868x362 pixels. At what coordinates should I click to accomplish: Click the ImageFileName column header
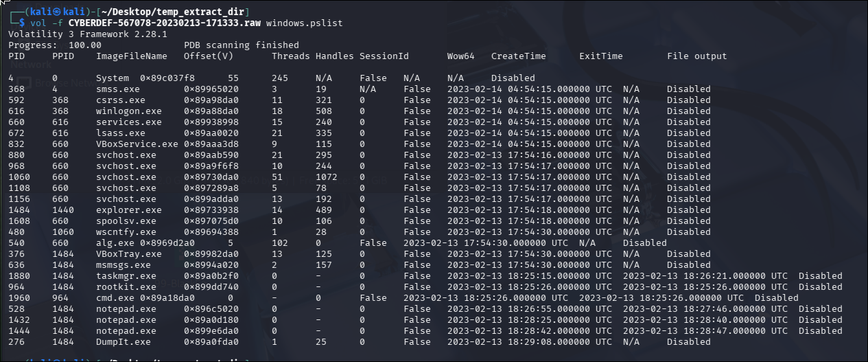(x=132, y=56)
